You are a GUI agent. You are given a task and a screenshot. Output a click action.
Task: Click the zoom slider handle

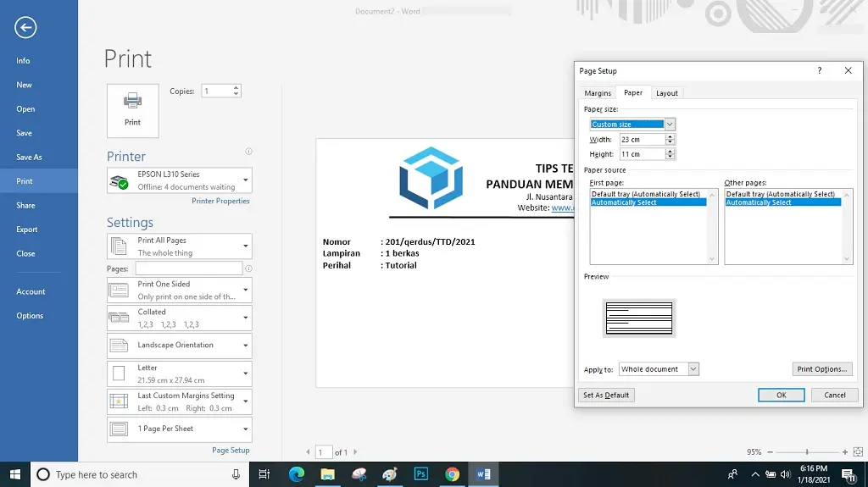(807, 452)
